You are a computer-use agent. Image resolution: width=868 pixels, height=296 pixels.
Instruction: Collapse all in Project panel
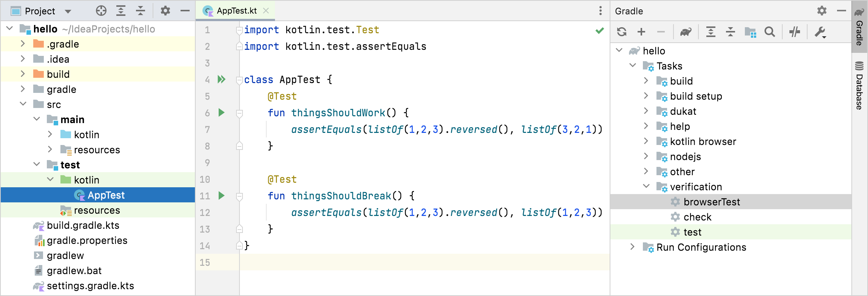[x=141, y=11]
